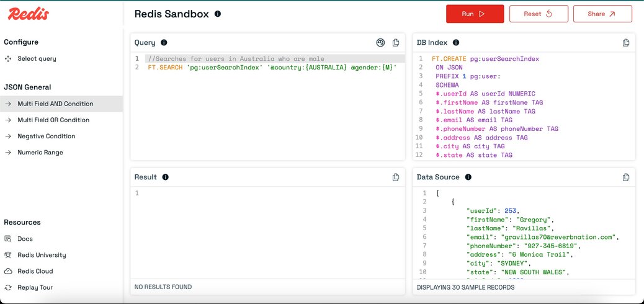Open the Select query option
644x304 pixels.
pyautogui.click(x=37, y=59)
